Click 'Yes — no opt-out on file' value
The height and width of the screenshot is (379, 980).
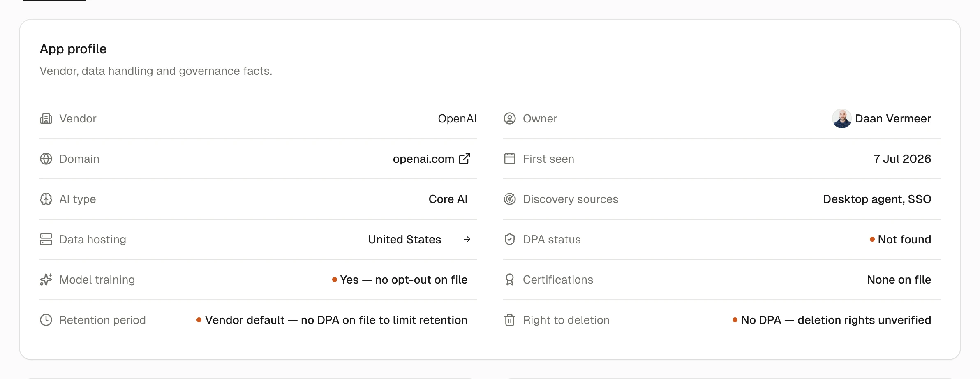404,280
